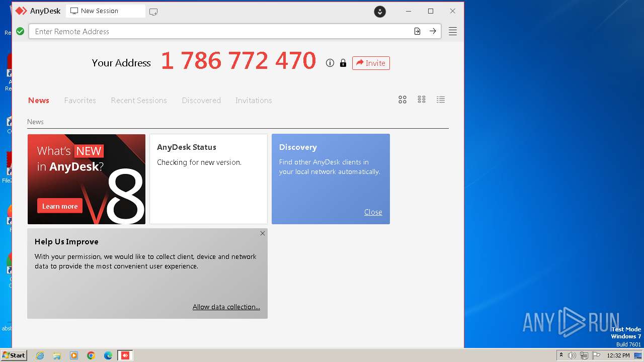Open the Windows Start menu
Screen dimensions: 644x362
(x=14, y=355)
